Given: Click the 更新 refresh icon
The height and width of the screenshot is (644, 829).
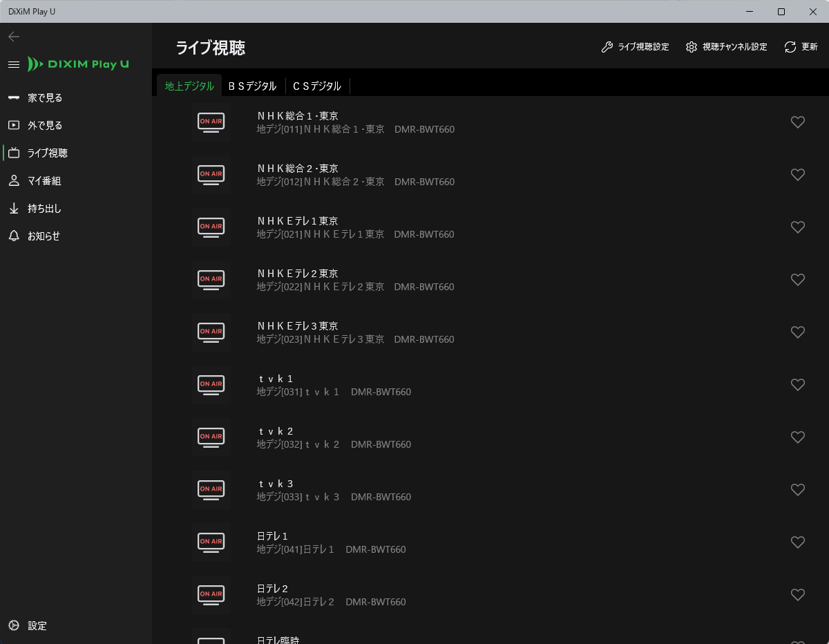Looking at the screenshot, I should 790,47.
